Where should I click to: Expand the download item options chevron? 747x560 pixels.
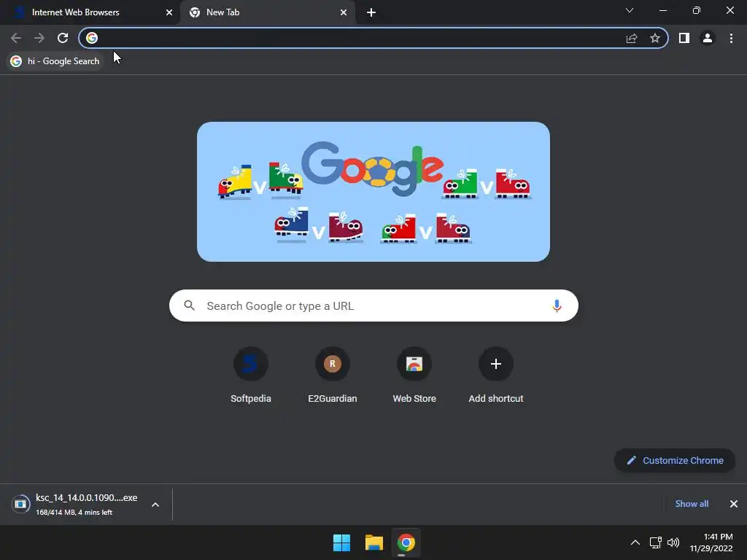click(155, 505)
